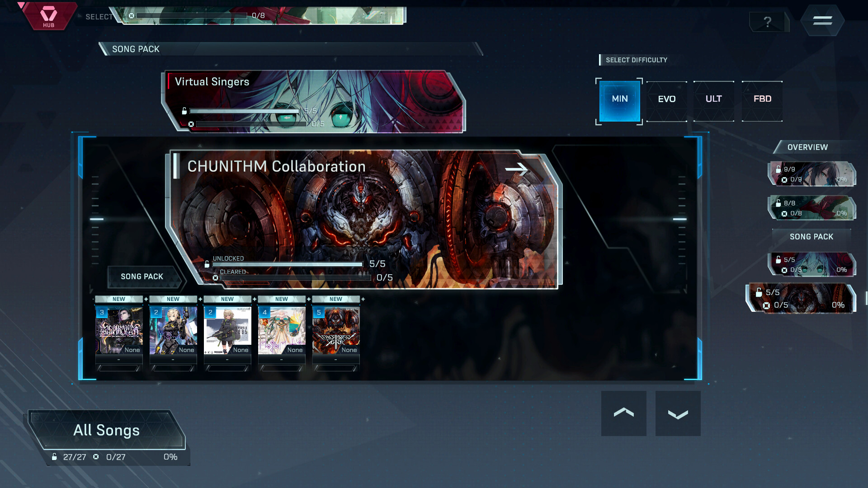Screen dimensions: 868x488
Task: Click the lock icon on Virtual Singers banner
Action: coord(184,111)
